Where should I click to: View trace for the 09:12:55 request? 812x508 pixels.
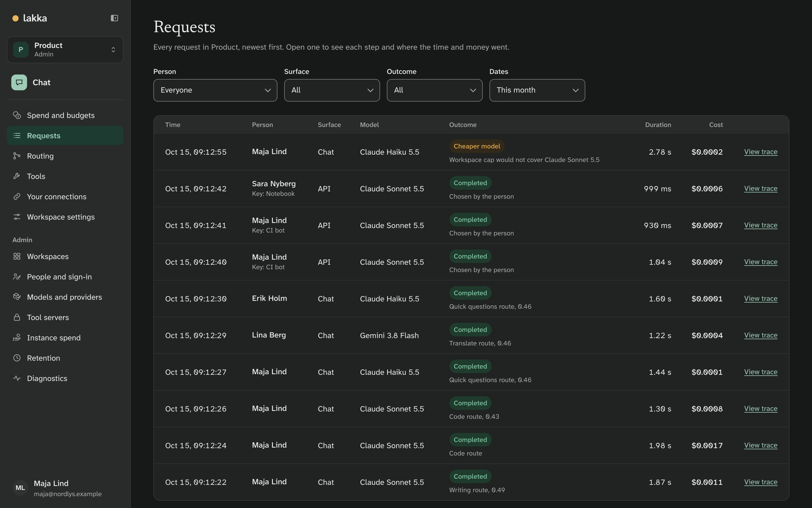point(761,152)
